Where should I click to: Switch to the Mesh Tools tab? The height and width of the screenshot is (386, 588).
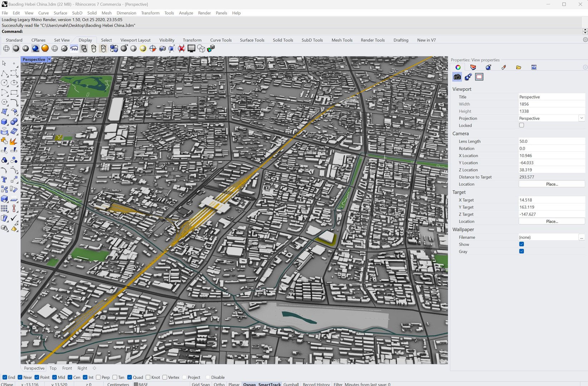[342, 40]
